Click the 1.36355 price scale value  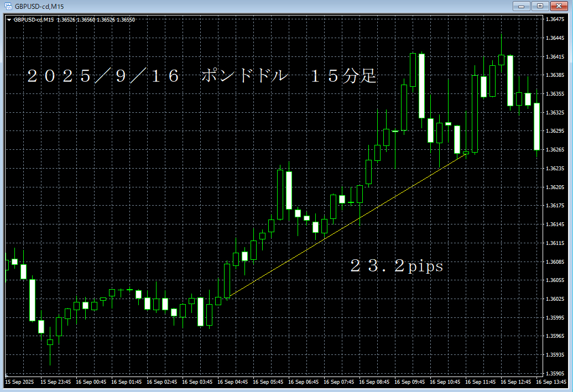[x=555, y=94]
